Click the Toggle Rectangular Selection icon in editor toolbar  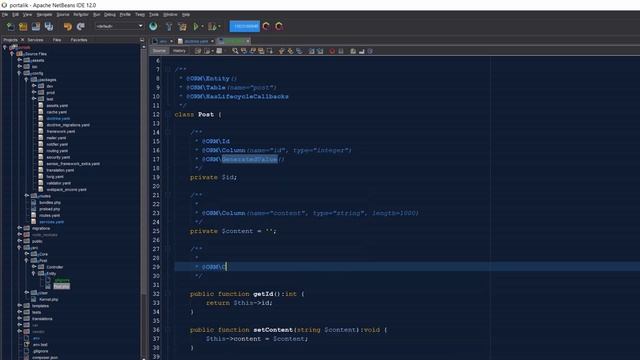click(x=270, y=51)
